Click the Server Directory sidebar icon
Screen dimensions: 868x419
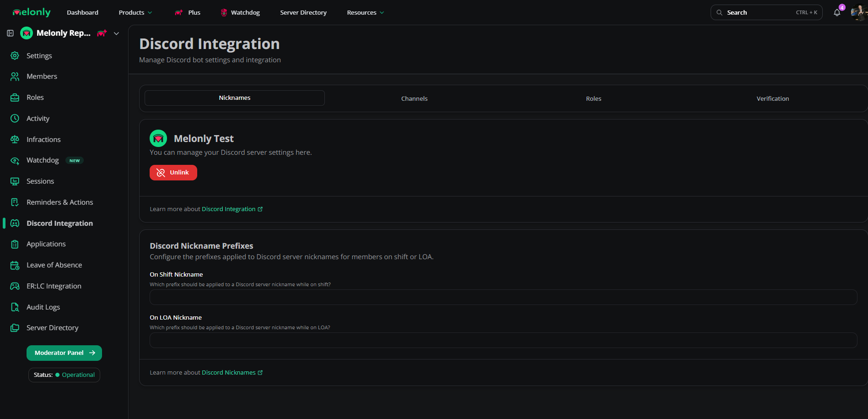[x=15, y=328]
